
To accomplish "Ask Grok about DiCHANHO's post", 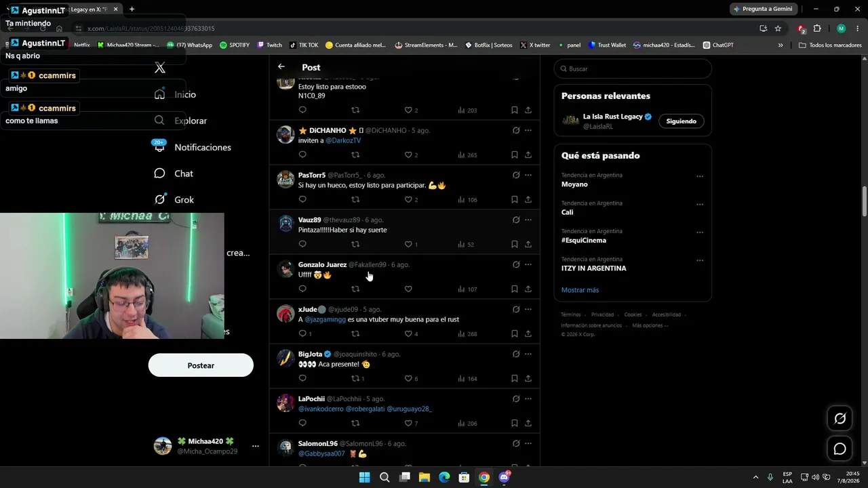I will pos(516,130).
